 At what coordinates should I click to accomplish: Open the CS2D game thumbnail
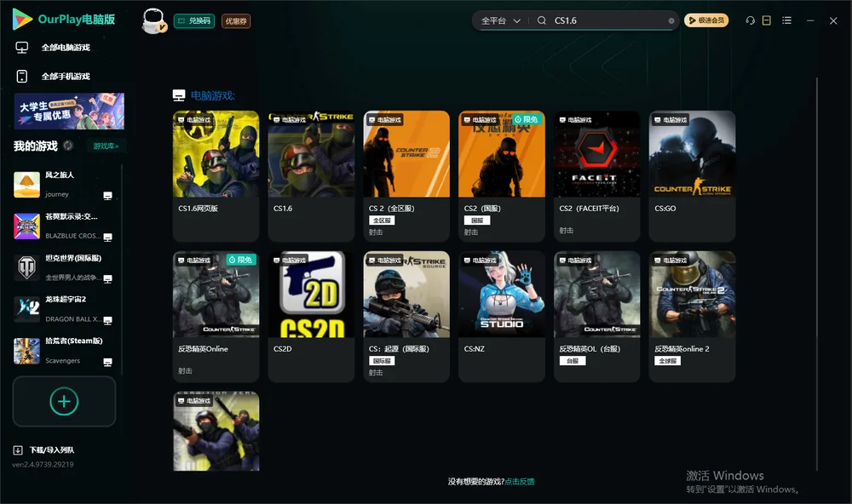311,294
